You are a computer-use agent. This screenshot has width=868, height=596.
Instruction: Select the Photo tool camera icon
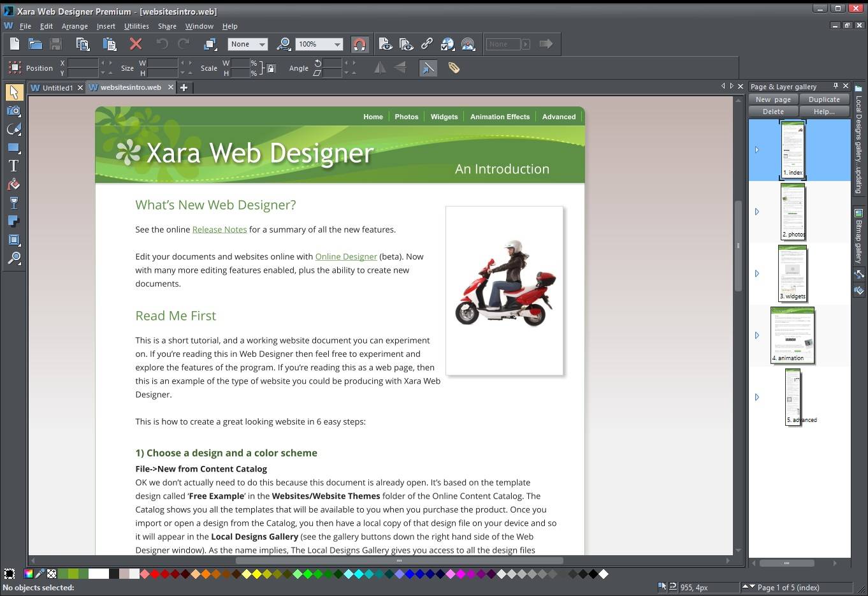coord(13,111)
